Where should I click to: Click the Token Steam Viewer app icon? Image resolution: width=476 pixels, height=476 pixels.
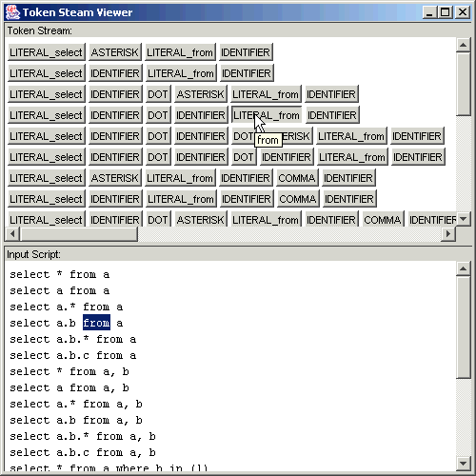tap(12, 12)
